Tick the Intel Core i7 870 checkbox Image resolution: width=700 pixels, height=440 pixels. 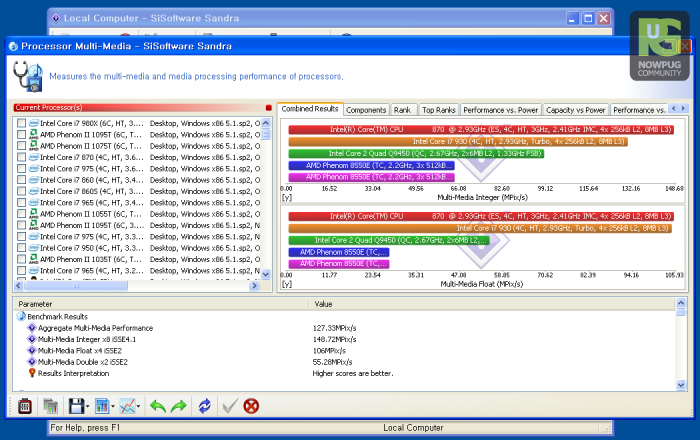(21, 157)
